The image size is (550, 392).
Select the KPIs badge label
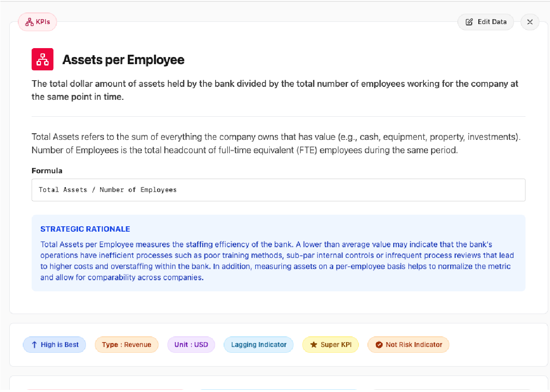pos(43,22)
